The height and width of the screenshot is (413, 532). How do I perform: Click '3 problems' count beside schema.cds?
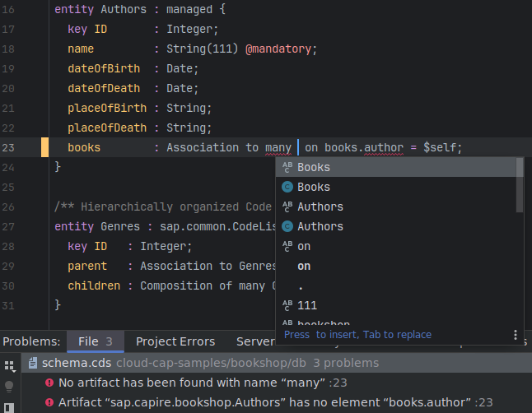(346, 363)
